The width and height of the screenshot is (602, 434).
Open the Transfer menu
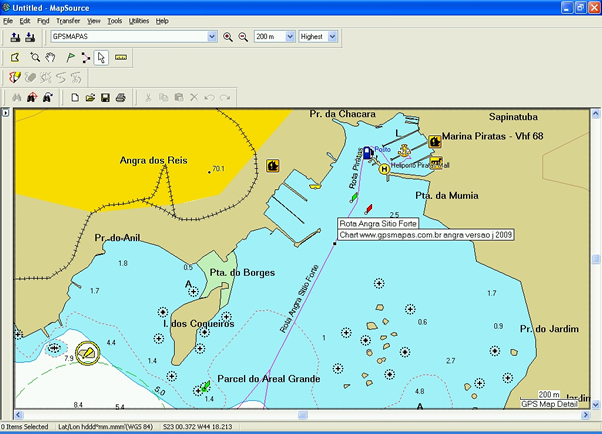pyautogui.click(x=68, y=20)
